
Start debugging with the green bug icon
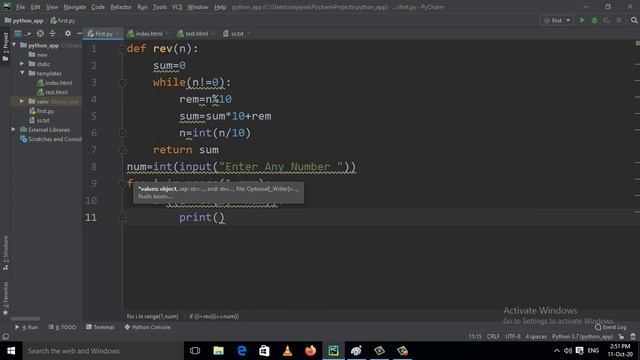click(594, 20)
